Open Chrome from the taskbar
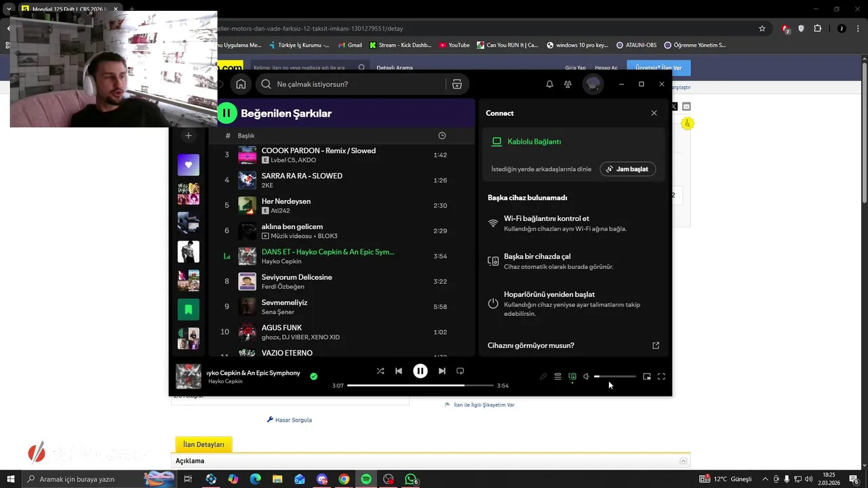This screenshot has width=868, height=488. [x=344, y=479]
